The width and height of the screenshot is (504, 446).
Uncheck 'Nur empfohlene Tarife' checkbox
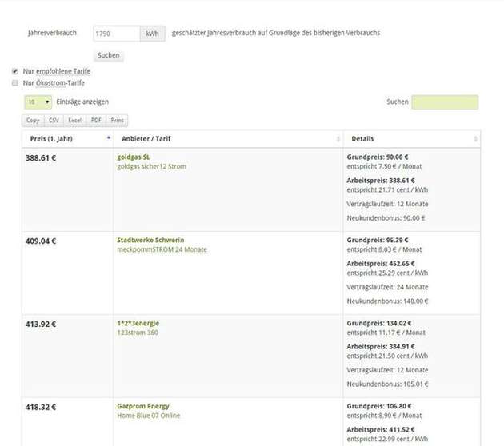(x=14, y=71)
